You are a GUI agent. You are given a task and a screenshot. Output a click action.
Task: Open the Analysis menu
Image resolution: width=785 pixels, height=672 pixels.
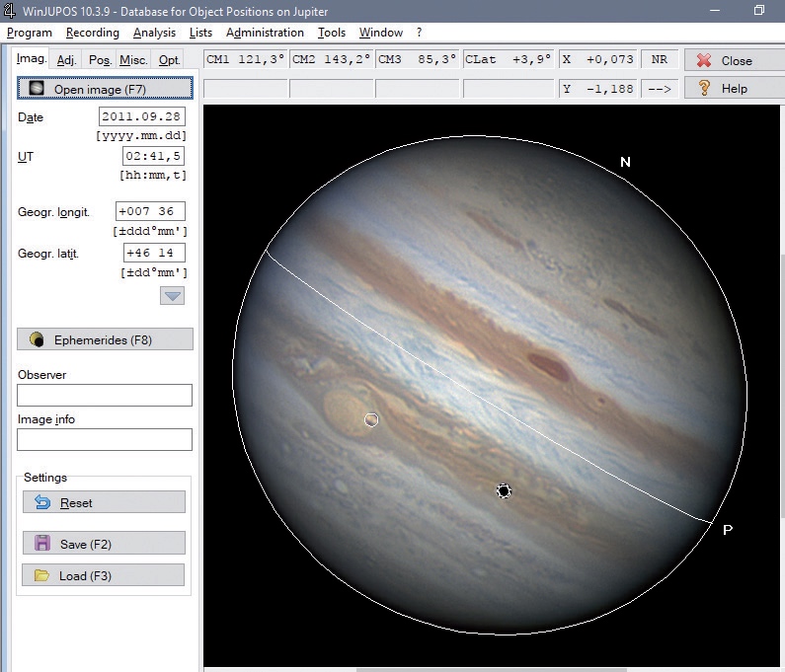point(154,33)
